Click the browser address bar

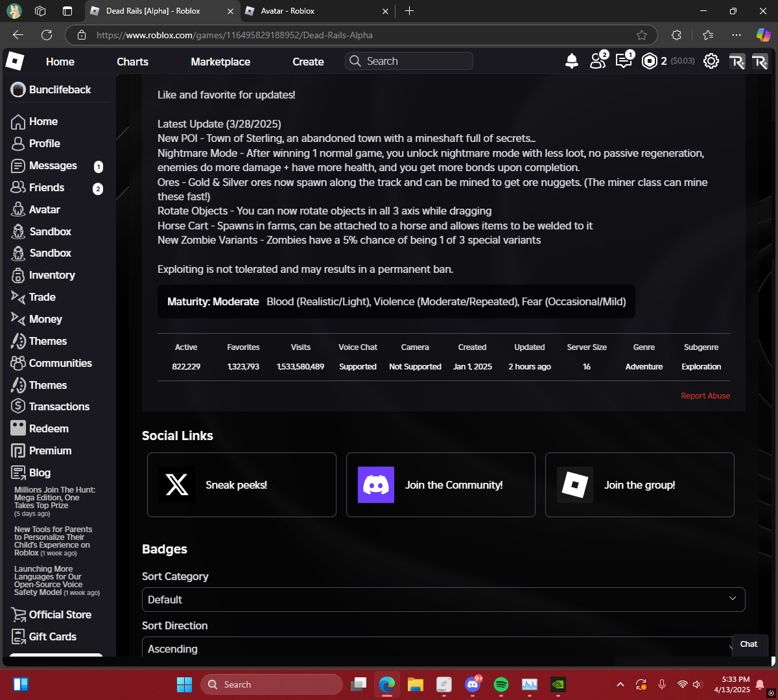(x=360, y=35)
